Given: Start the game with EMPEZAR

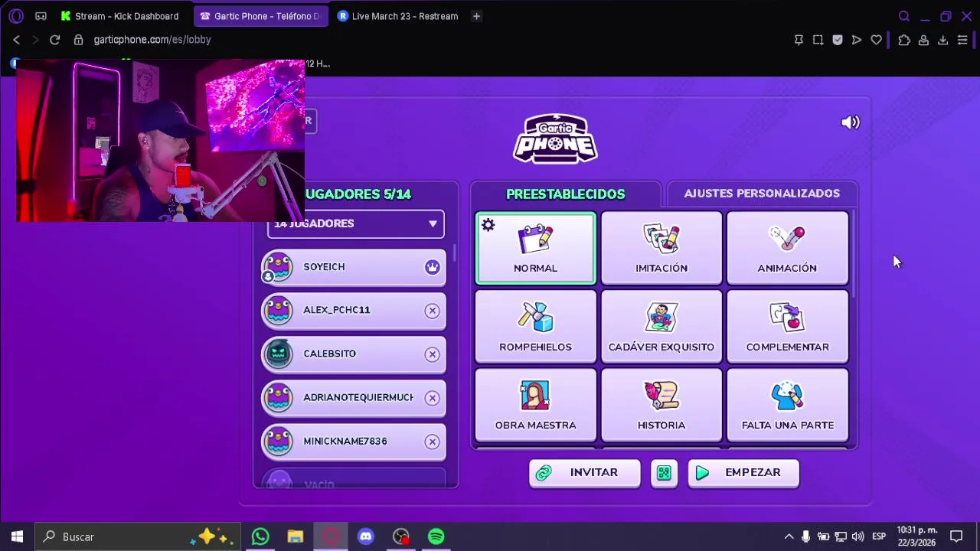Looking at the screenshot, I should (743, 473).
